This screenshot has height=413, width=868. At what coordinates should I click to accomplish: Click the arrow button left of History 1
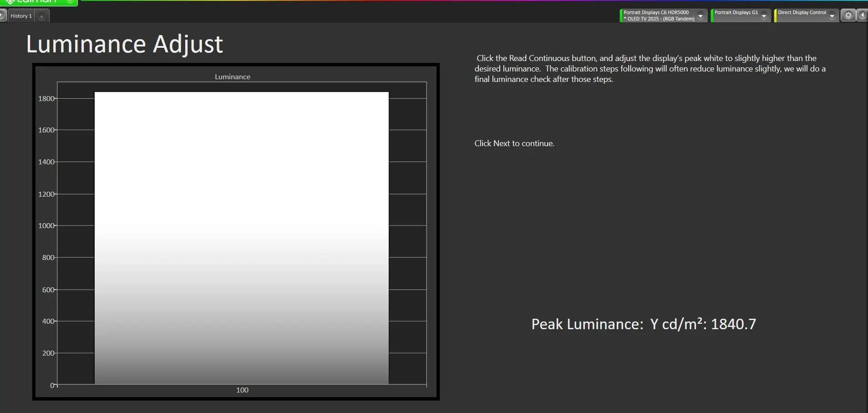(x=3, y=16)
